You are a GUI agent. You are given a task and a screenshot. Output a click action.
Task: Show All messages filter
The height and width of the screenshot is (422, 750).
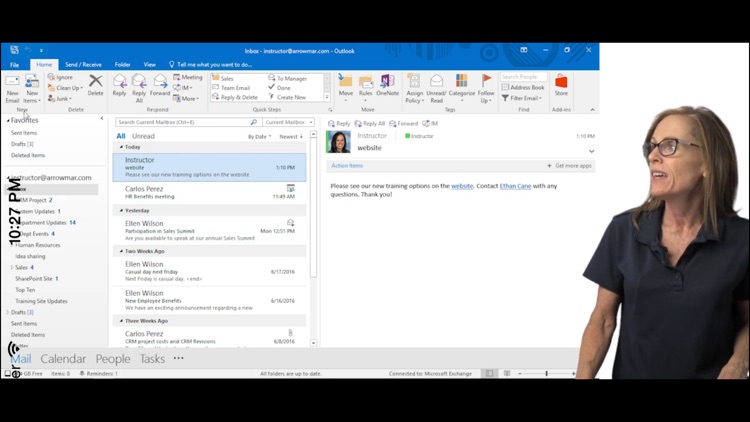pos(121,136)
